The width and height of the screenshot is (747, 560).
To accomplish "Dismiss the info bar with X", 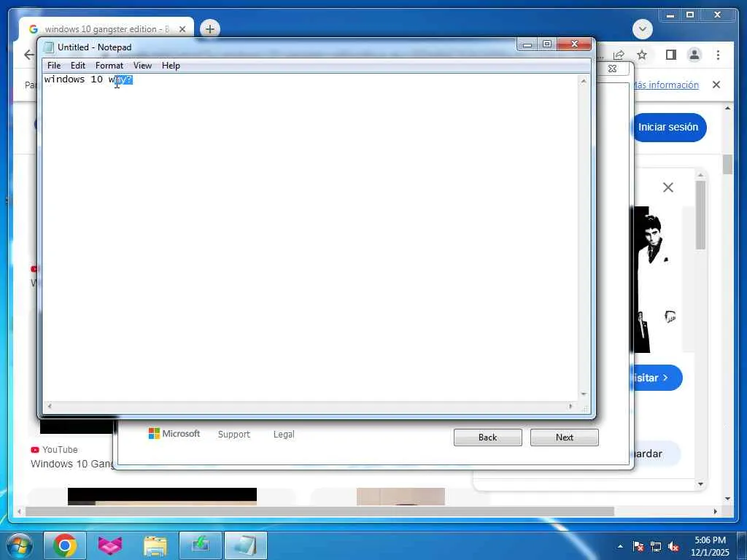I will pyautogui.click(x=716, y=85).
